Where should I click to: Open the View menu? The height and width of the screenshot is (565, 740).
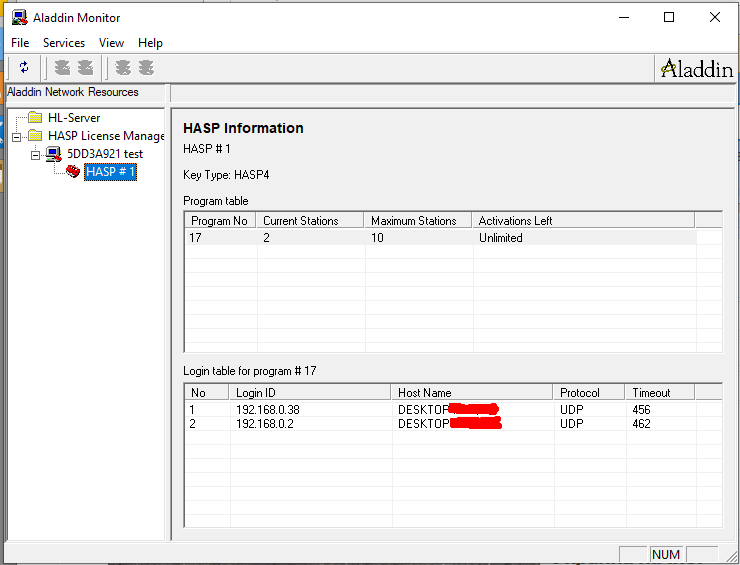[111, 43]
